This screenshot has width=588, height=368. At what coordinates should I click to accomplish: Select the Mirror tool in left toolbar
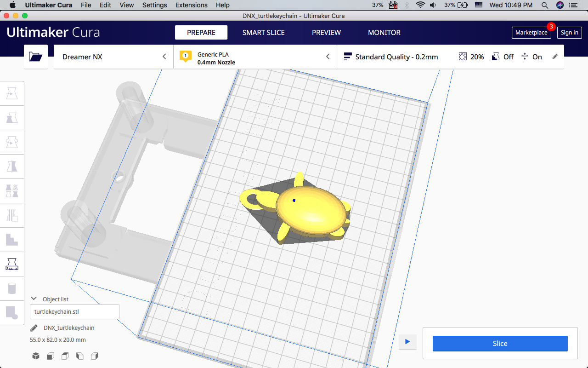coord(11,167)
